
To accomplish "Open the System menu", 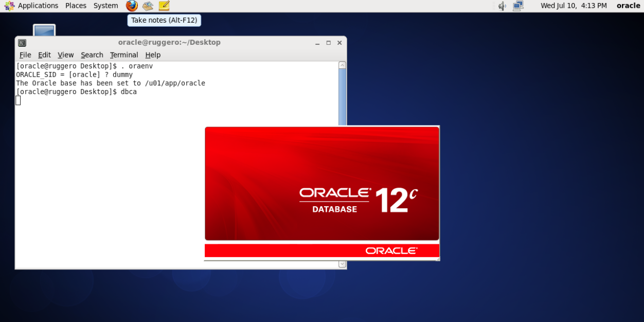I will 105,6.
